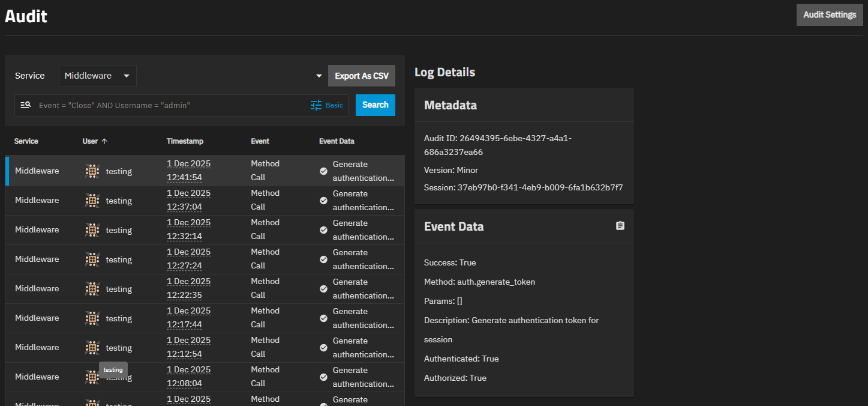Viewport: 868px width, 406px height.
Task: Click user avatar in 12:27:24 row
Action: coord(92,259)
